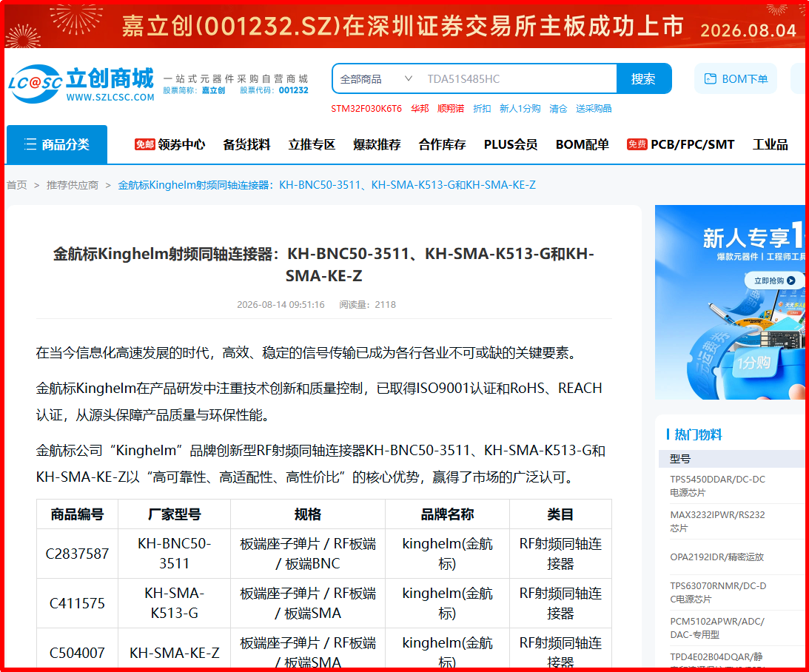
Task: Click the KH-SMA-K513-G model cell
Action: click(175, 603)
